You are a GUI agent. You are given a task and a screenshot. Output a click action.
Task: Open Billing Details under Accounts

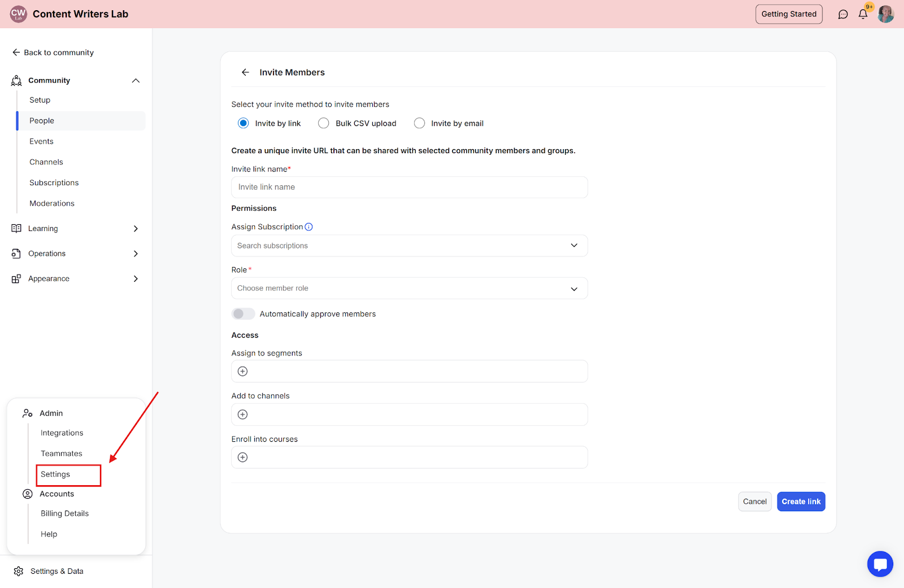tap(65, 513)
